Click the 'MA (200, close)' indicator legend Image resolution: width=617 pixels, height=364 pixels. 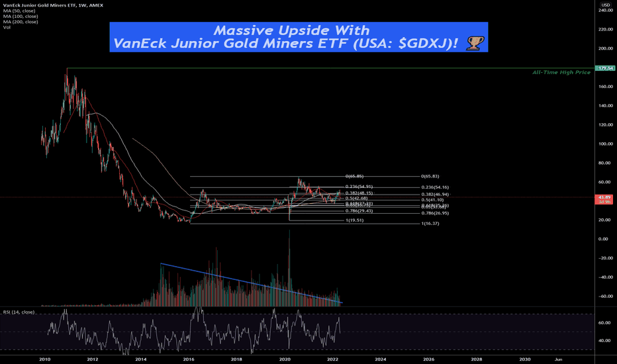click(21, 22)
